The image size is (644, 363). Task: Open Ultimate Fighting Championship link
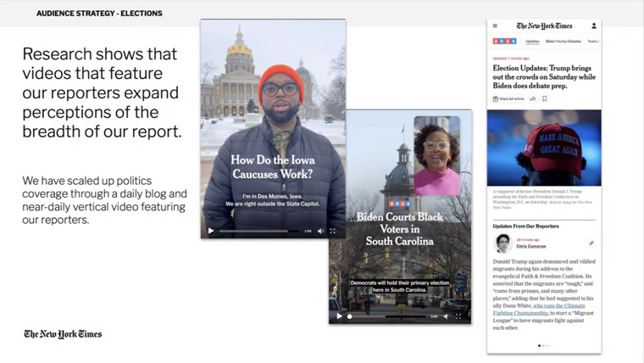tap(539, 310)
